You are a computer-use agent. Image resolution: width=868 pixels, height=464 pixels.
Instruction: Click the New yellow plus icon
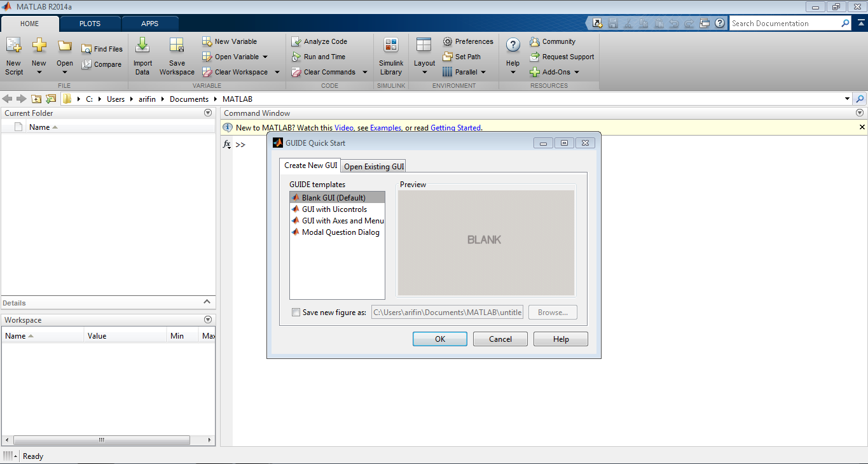pyautogui.click(x=39, y=46)
